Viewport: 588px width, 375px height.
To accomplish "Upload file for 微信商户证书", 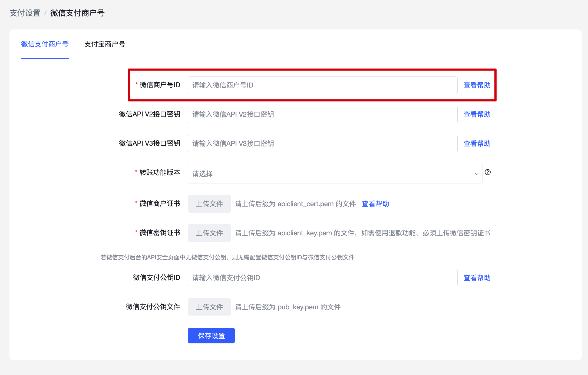I will 209,204.
